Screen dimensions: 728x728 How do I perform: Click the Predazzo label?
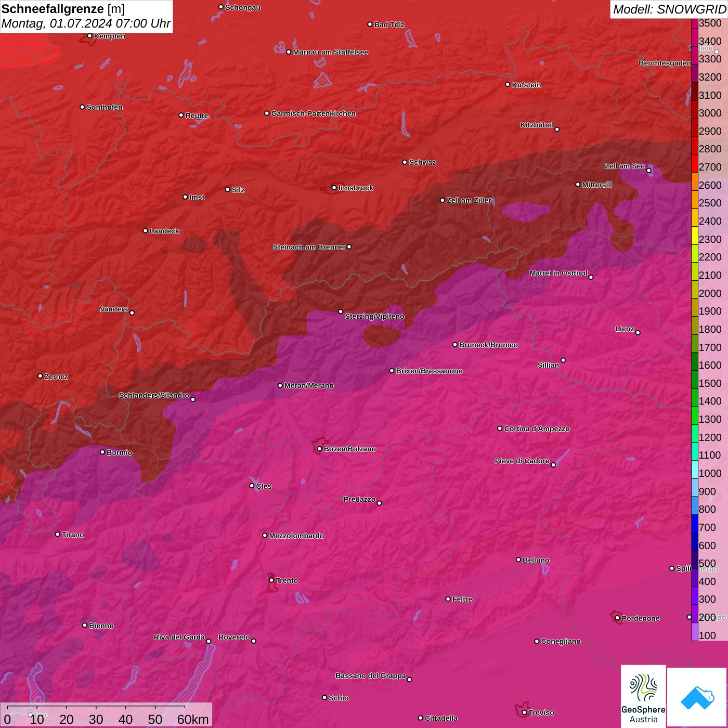point(359,499)
